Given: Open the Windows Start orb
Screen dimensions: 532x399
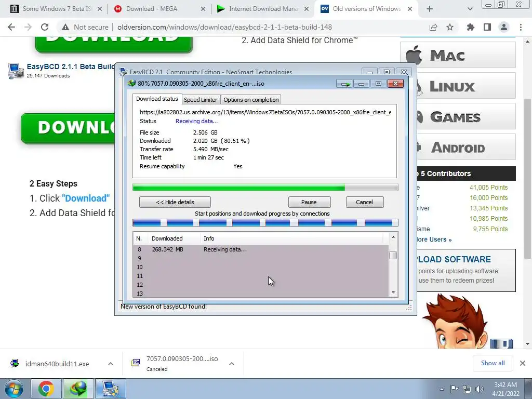Looking at the screenshot, I should point(14,389).
